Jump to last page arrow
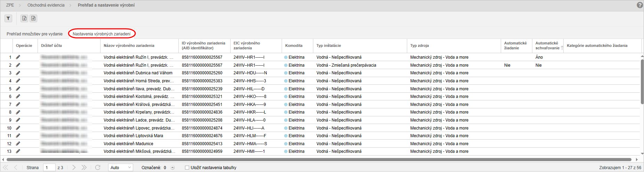 tap(84, 167)
